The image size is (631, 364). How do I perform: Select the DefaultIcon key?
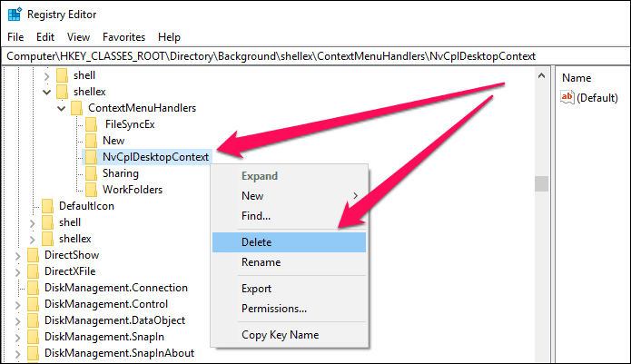[x=86, y=206]
